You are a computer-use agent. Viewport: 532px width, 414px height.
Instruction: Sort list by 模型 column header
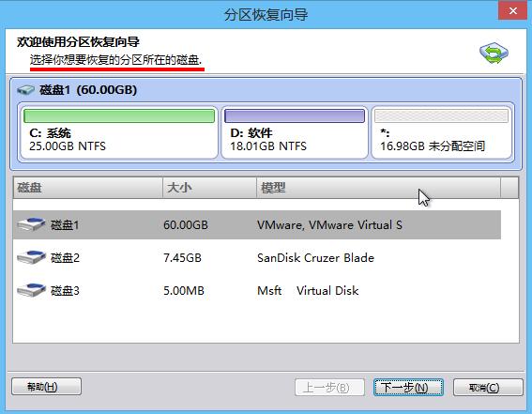pos(378,188)
